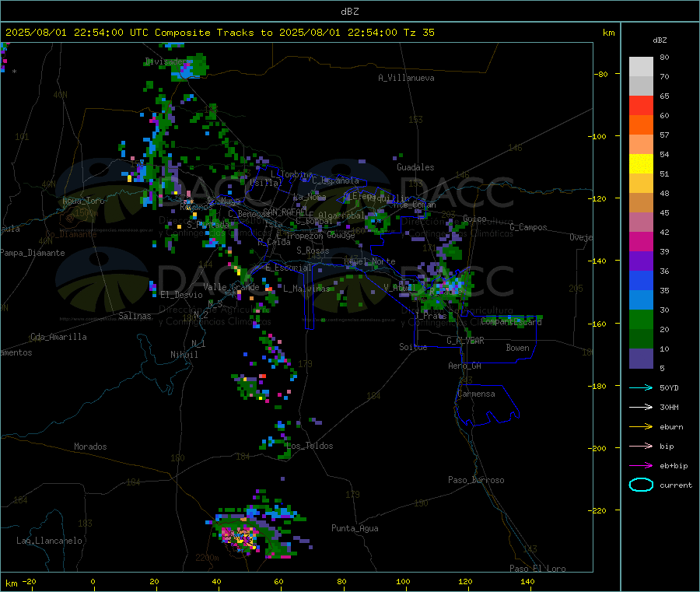Click the 'eburn' legend label
The image size is (700, 592).
671,427
